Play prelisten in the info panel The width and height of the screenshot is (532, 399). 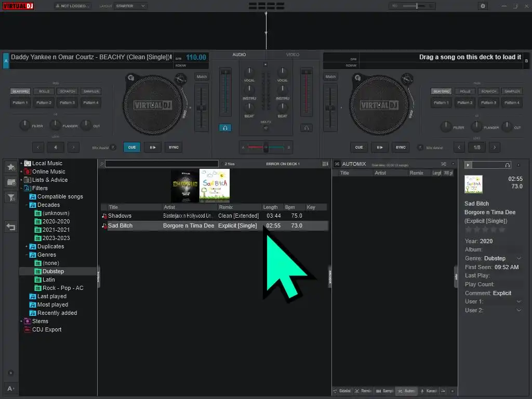(x=468, y=165)
